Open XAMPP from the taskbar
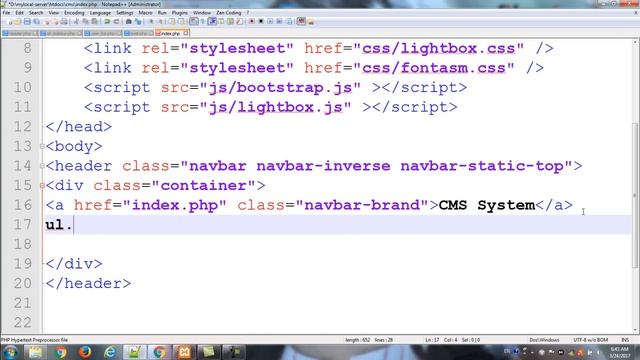Screen dimensions: 640x360 (x=184, y=352)
